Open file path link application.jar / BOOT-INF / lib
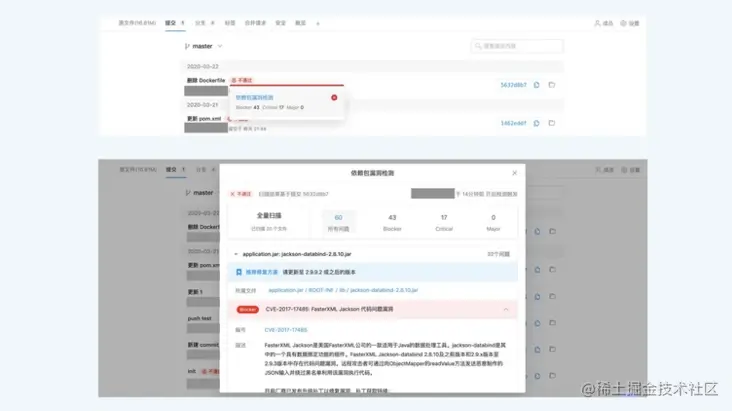Viewport: 732px width, 411px height. pyautogui.click(x=343, y=290)
